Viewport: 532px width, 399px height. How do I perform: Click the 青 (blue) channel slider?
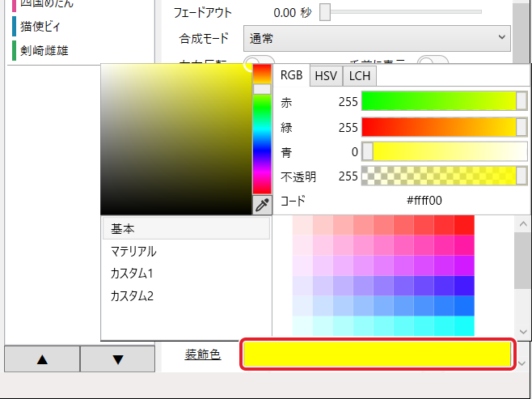coord(444,151)
